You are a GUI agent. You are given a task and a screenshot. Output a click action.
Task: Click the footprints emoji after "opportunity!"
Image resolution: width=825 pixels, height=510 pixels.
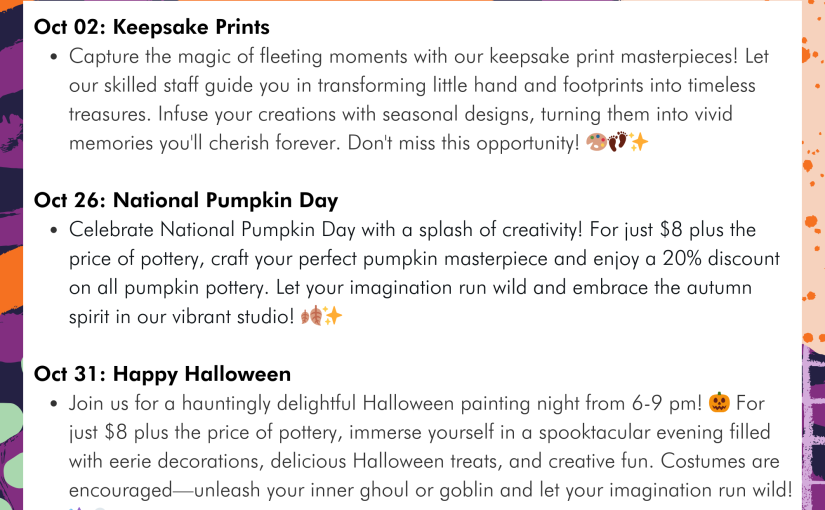(x=618, y=142)
